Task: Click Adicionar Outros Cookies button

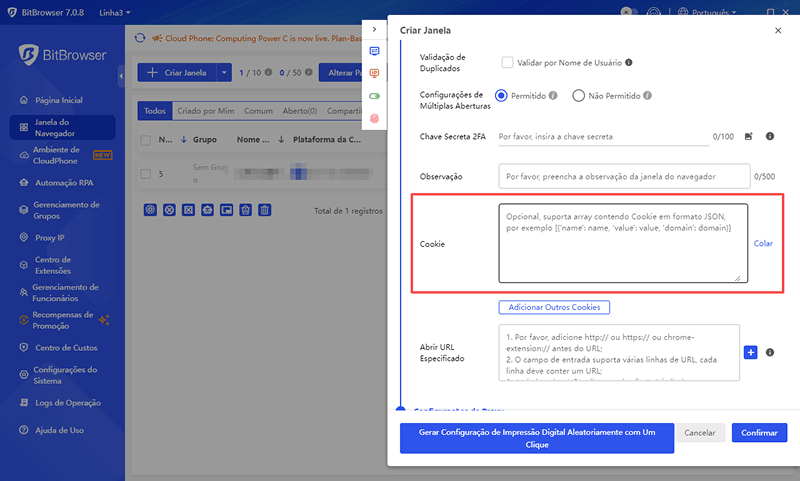Action: [554, 307]
